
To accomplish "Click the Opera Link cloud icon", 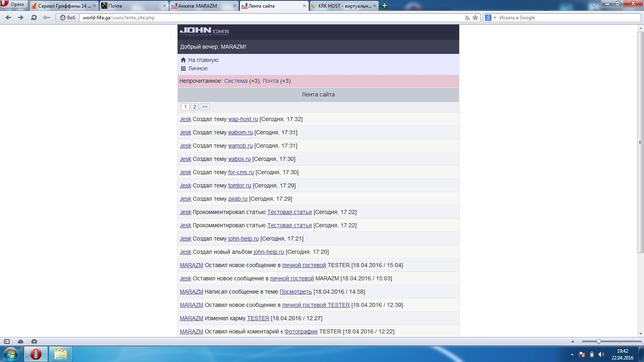I will coord(21,341).
